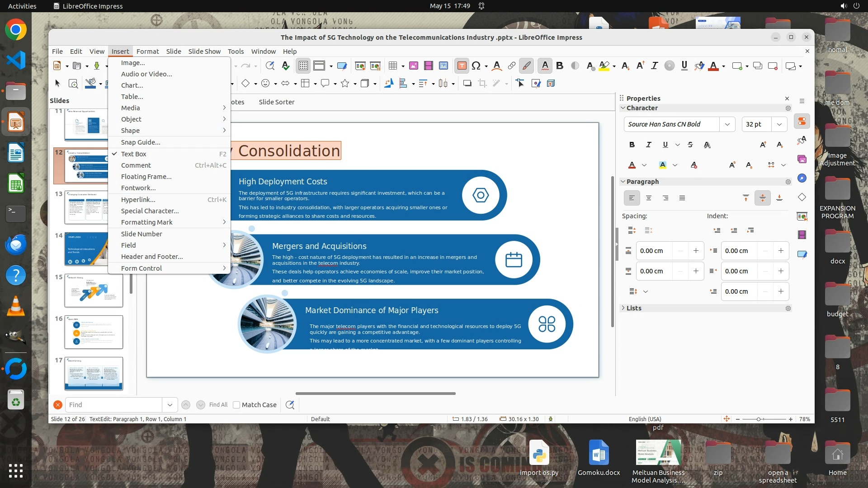Toggle the Display Grid toolbar icon

coord(303,66)
